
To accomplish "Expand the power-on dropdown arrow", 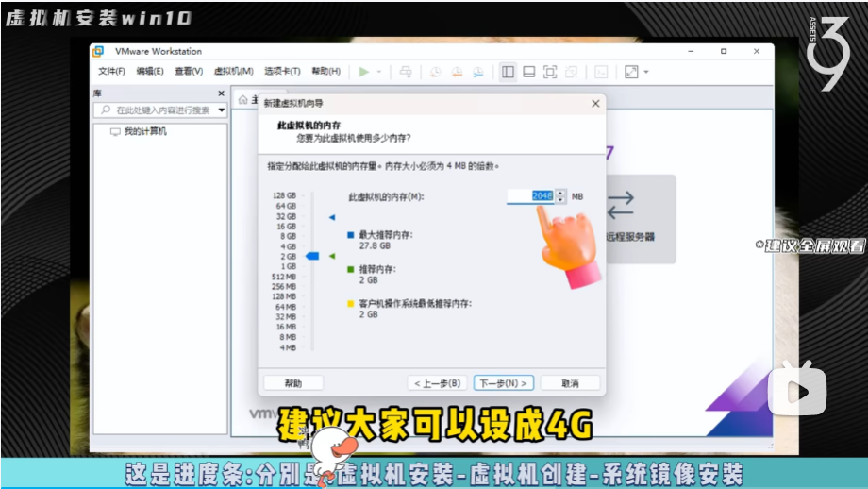I will click(379, 72).
